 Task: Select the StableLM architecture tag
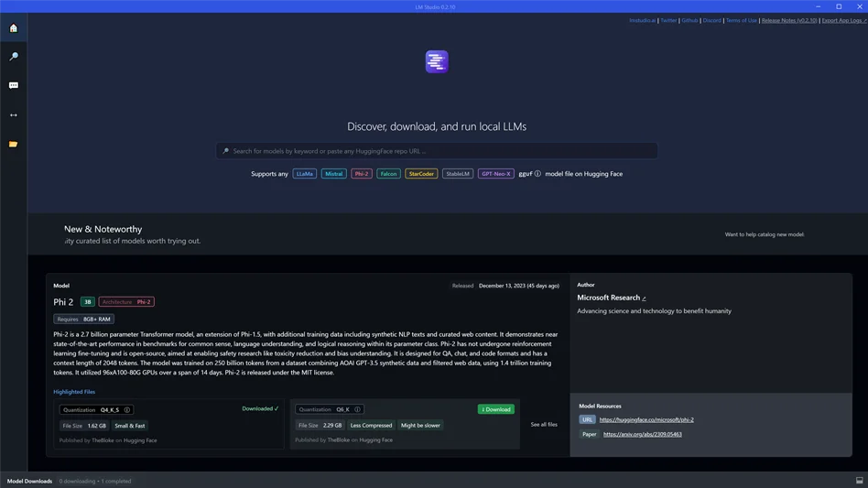coord(458,174)
